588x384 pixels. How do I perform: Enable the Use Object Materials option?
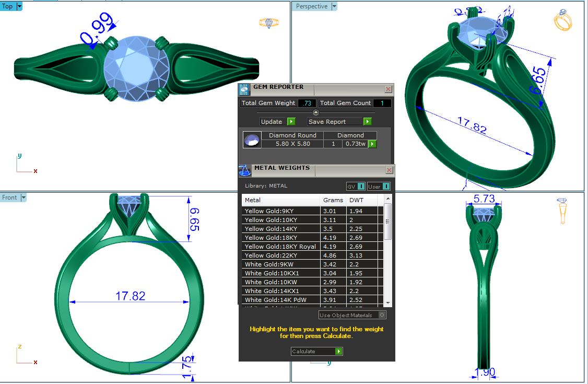coord(382,315)
